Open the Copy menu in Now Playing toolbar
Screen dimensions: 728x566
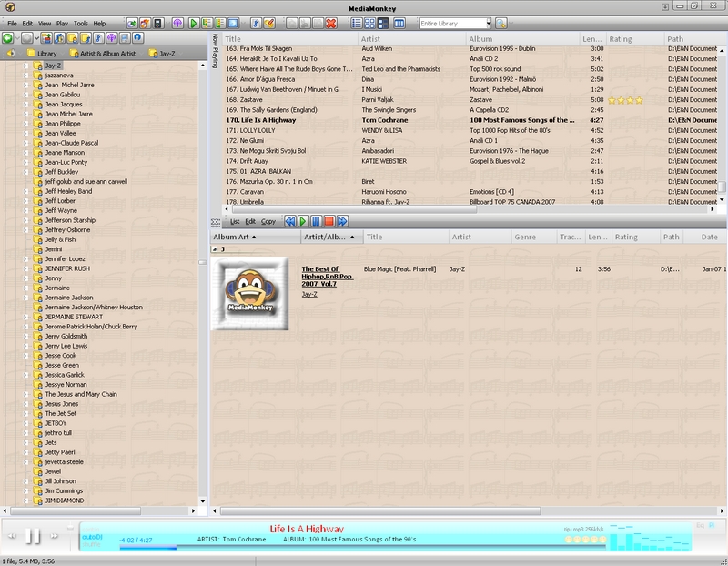point(268,221)
